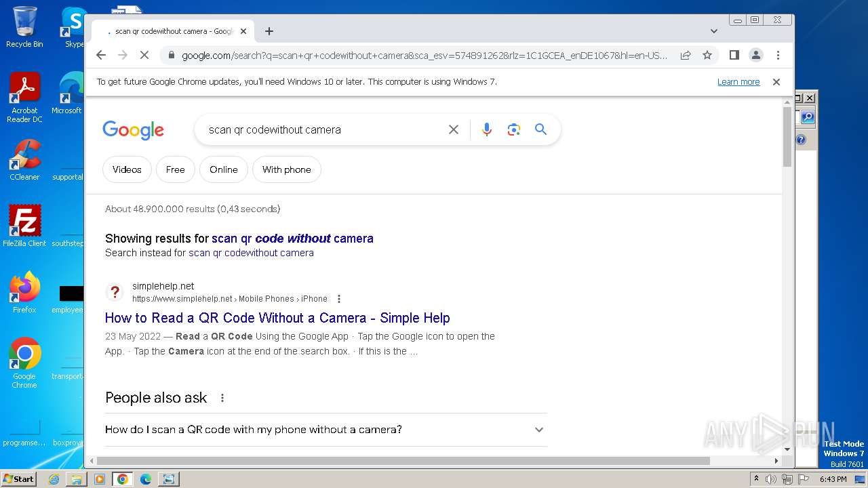View site info via the lock icon
The width and height of the screenshot is (868, 488).
[x=172, y=55]
